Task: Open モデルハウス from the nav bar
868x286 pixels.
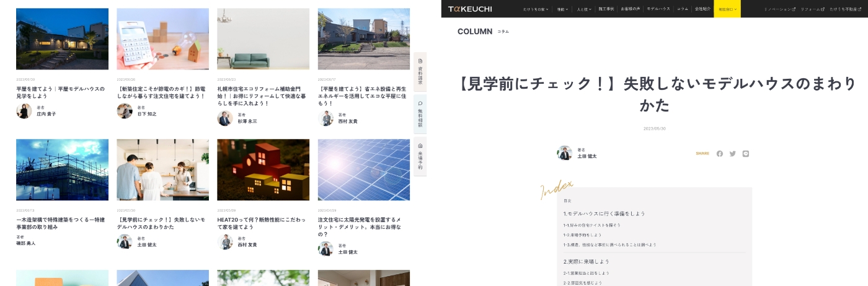Action: (658, 9)
